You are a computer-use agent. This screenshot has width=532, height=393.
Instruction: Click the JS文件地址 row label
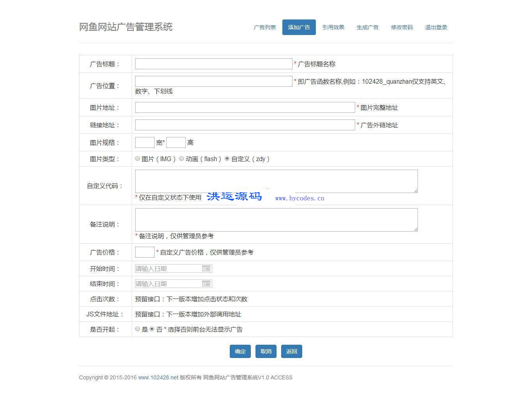pos(105,314)
